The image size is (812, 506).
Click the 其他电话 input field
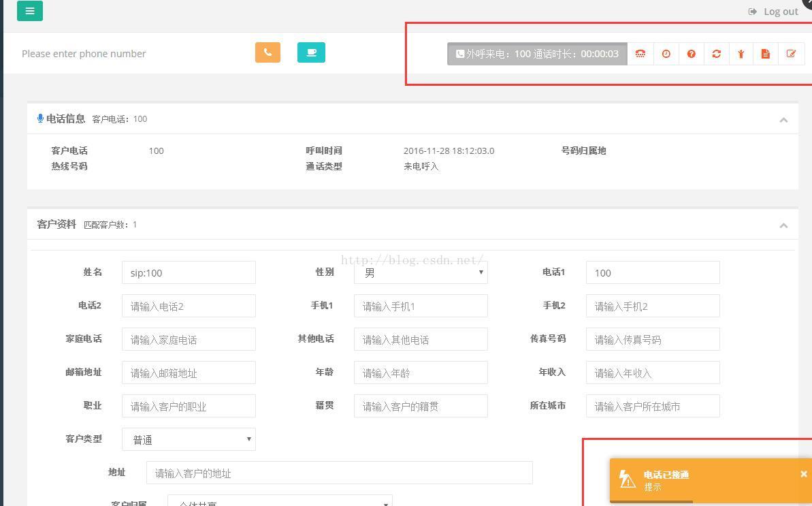coord(421,339)
